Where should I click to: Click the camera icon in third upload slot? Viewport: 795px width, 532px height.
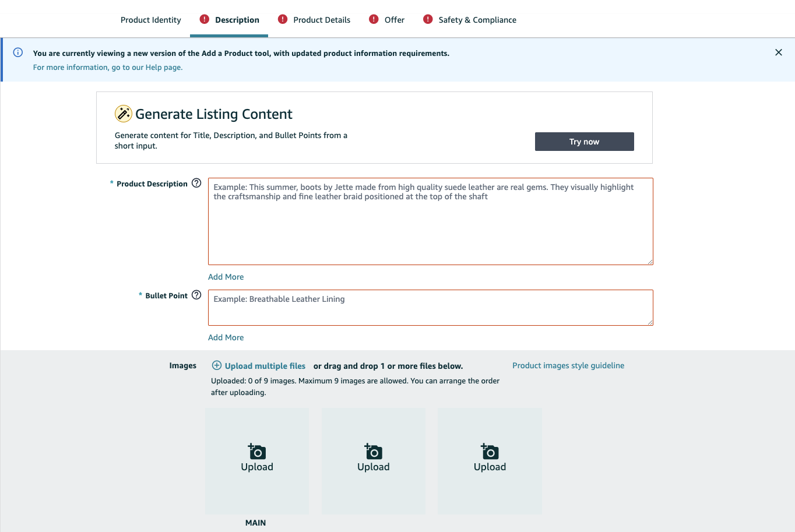point(490,452)
